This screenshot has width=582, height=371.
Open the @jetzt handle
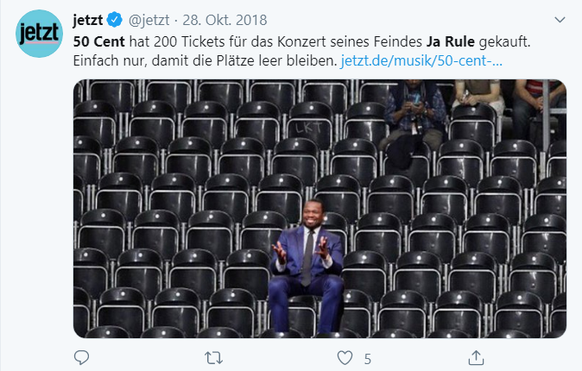(x=149, y=20)
